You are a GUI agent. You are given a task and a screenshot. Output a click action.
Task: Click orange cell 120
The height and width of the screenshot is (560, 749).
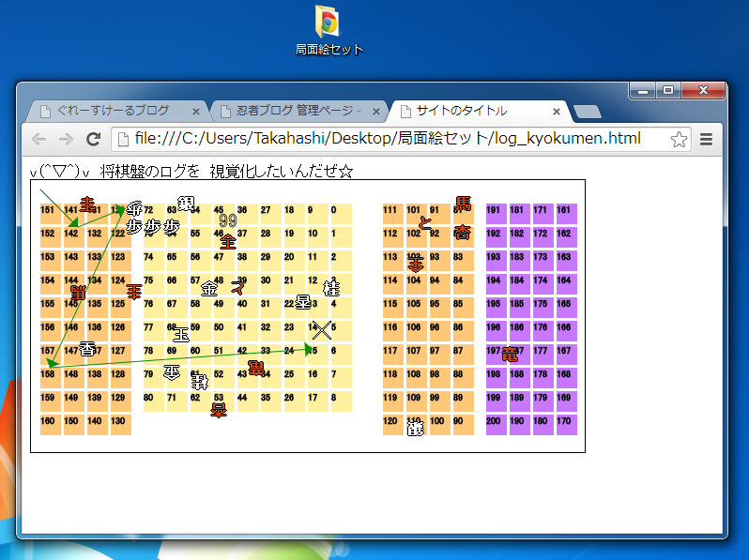[x=392, y=425]
